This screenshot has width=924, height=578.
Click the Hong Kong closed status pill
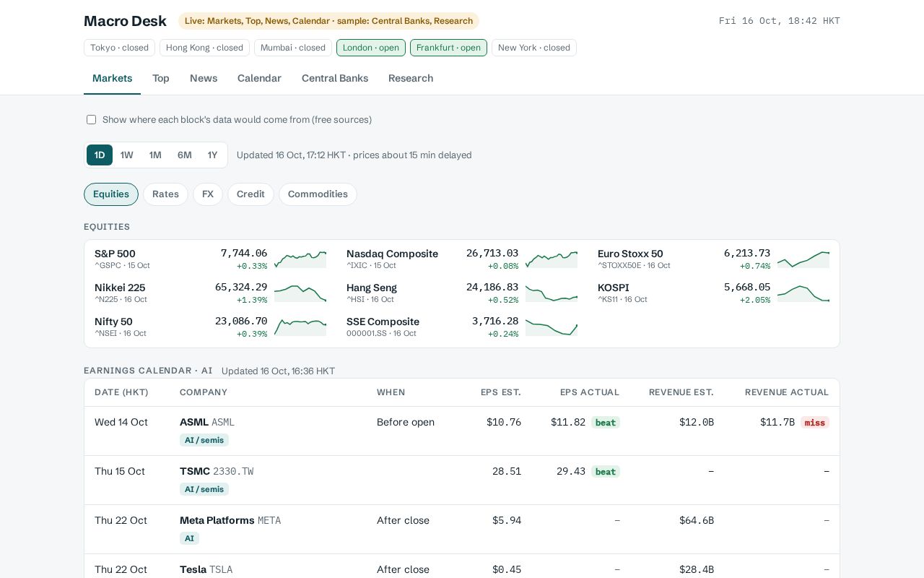[204, 48]
